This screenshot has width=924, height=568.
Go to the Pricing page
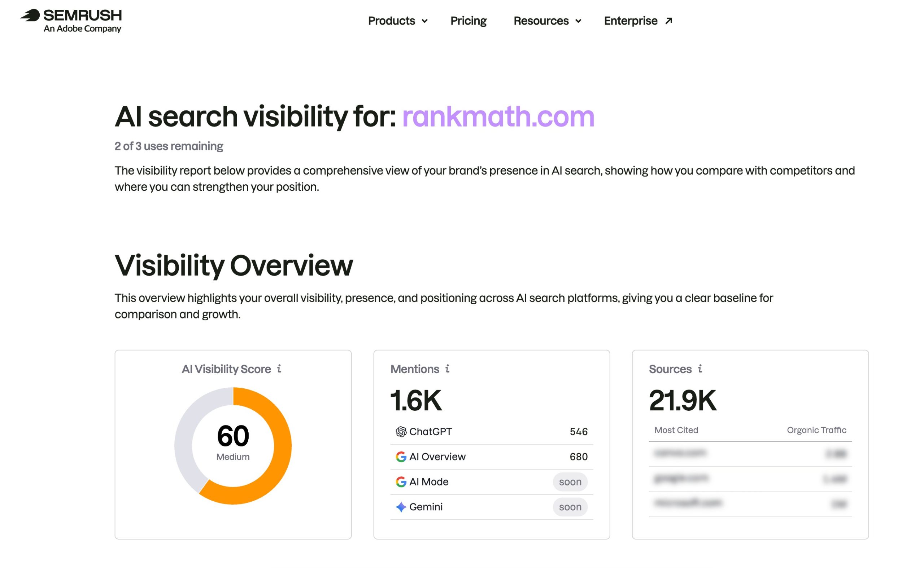pos(468,21)
